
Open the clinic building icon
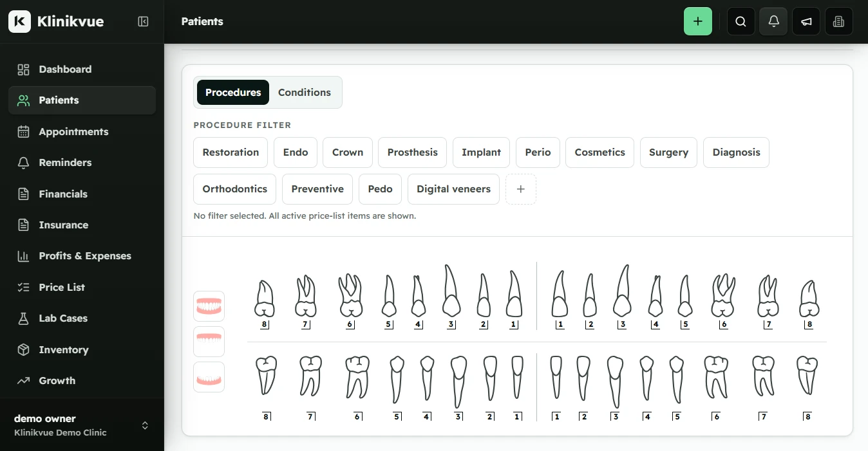point(838,21)
